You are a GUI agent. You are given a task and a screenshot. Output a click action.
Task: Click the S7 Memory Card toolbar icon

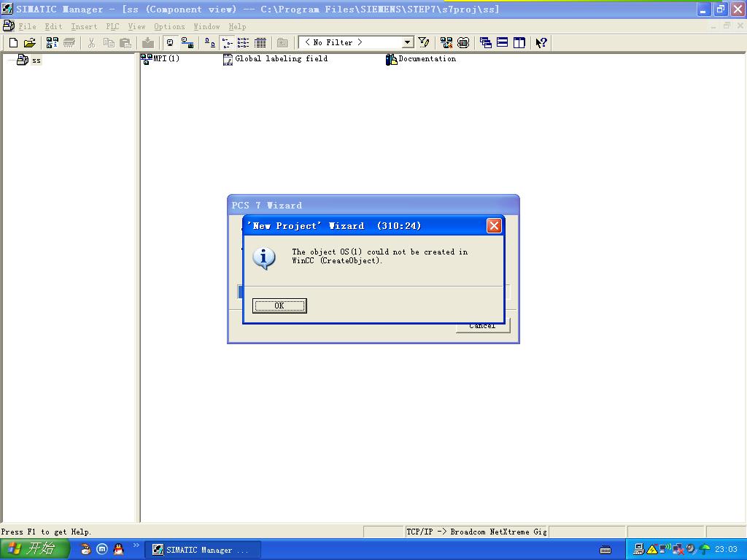(x=69, y=43)
